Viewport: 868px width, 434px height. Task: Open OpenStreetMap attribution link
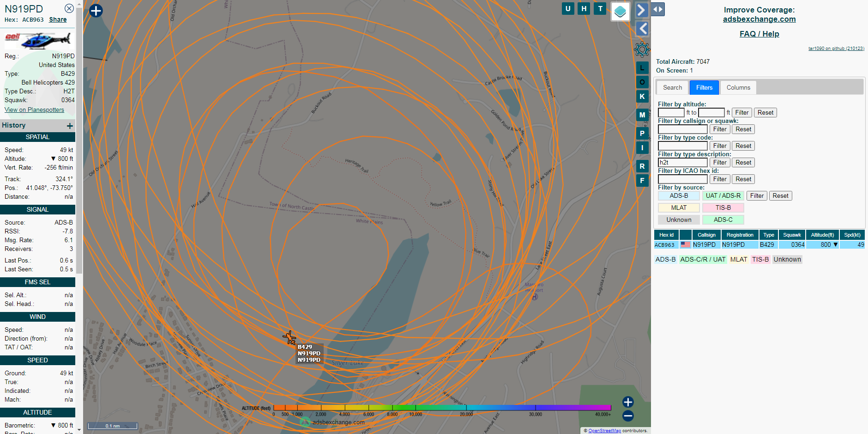(x=604, y=431)
